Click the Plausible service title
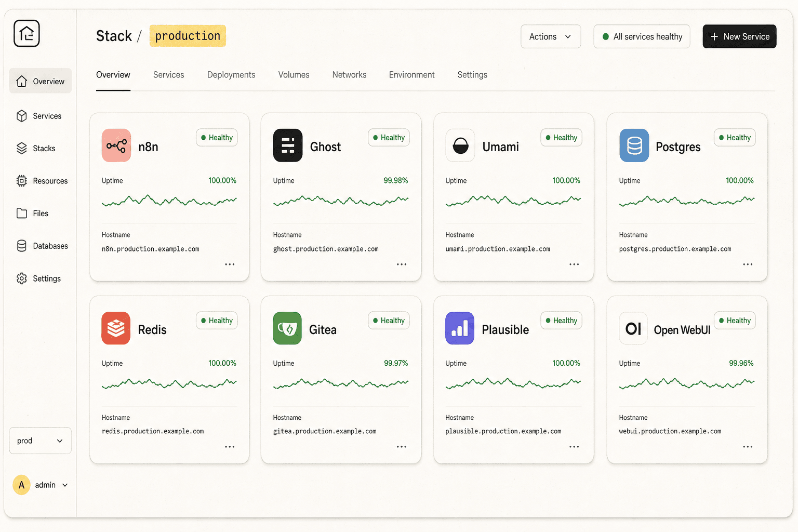Viewport: 798px width, 532px height. click(506, 329)
